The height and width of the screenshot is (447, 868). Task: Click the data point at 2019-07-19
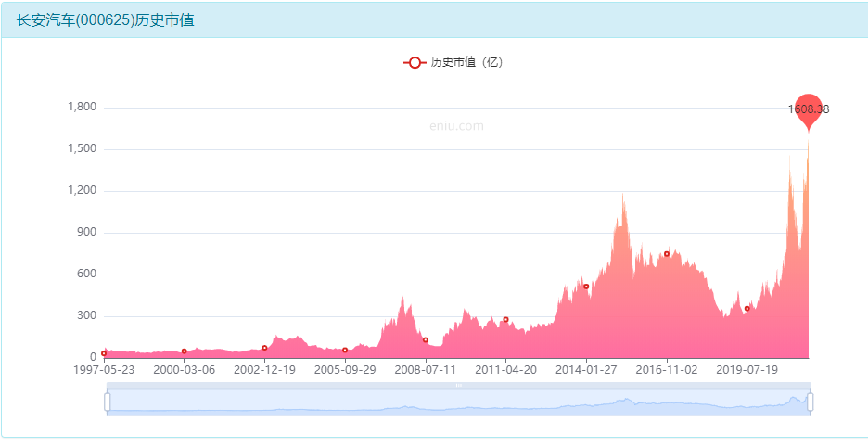[747, 309]
